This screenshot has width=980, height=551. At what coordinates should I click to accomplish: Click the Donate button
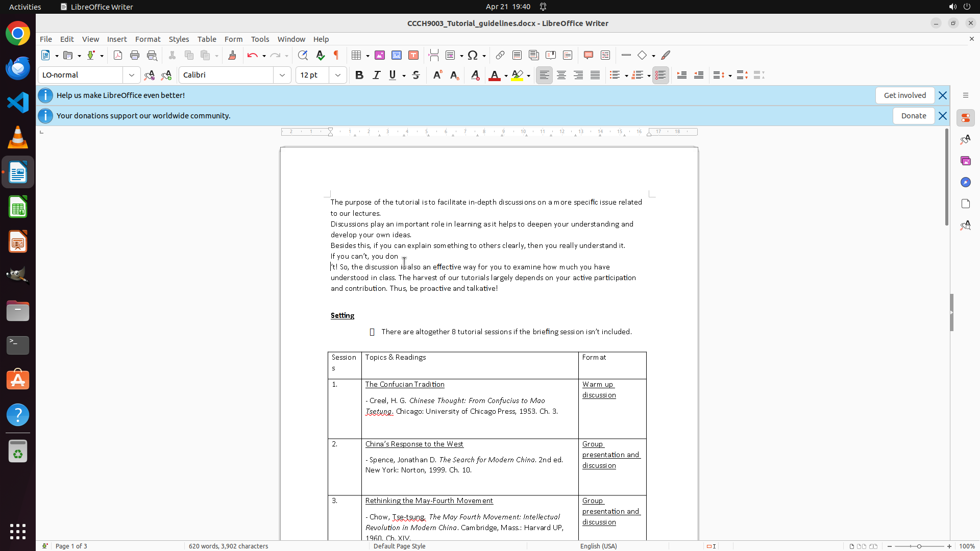click(x=913, y=116)
